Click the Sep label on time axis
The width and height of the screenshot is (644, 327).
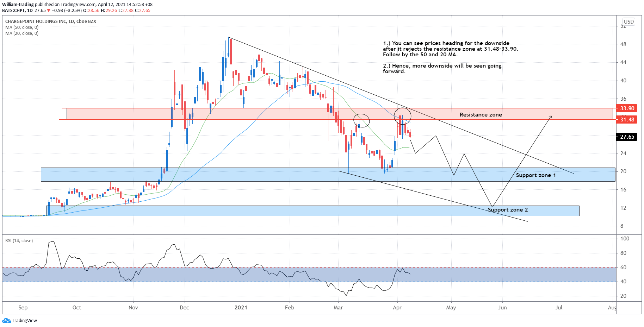(x=23, y=308)
